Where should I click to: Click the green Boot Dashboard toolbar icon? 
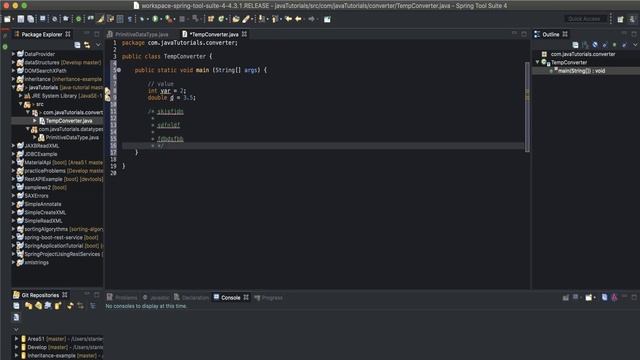78,19
